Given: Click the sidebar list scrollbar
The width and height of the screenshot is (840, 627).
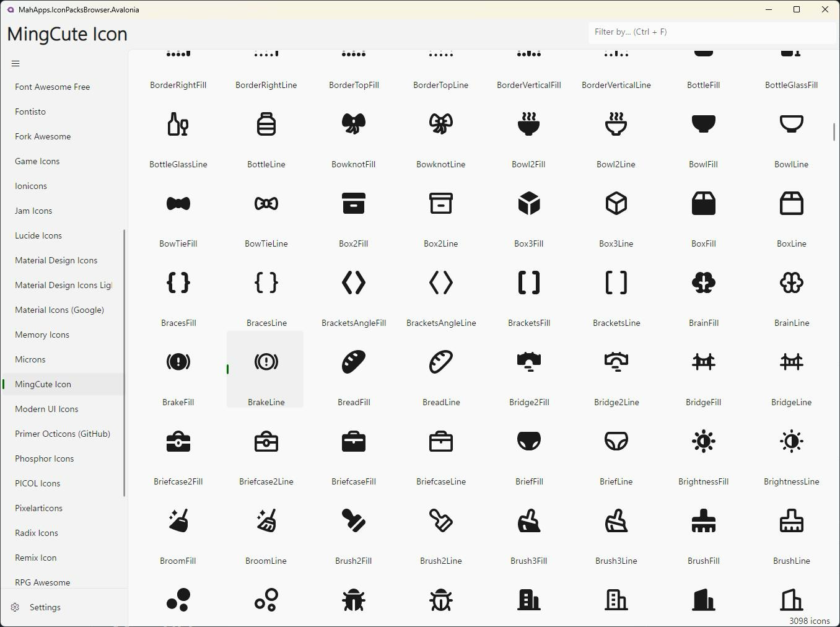Looking at the screenshot, I should (x=125, y=363).
